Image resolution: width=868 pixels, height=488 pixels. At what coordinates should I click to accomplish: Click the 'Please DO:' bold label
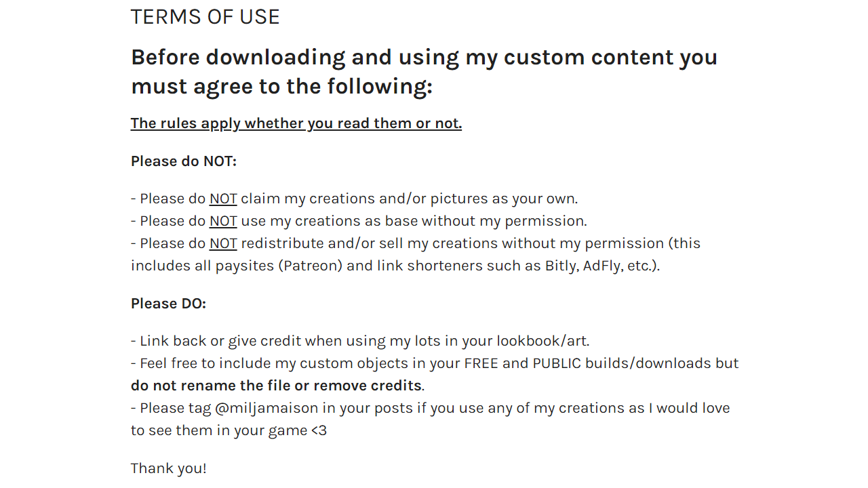(168, 304)
